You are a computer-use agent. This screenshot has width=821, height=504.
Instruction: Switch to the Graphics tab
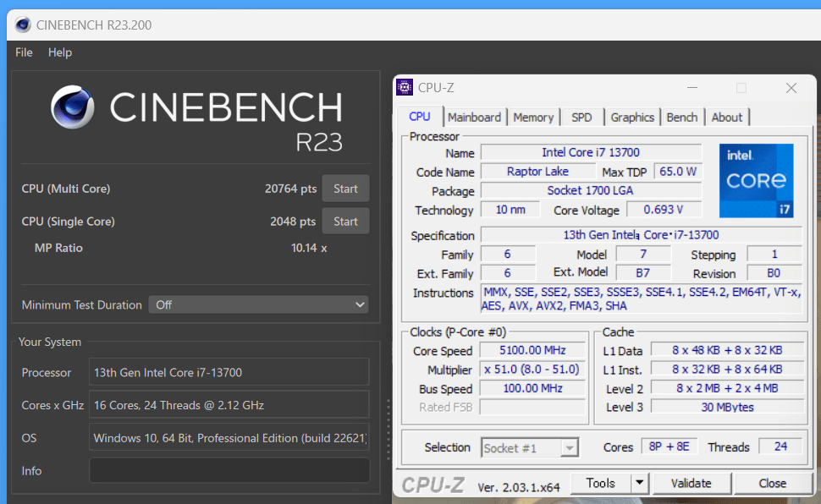[632, 118]
